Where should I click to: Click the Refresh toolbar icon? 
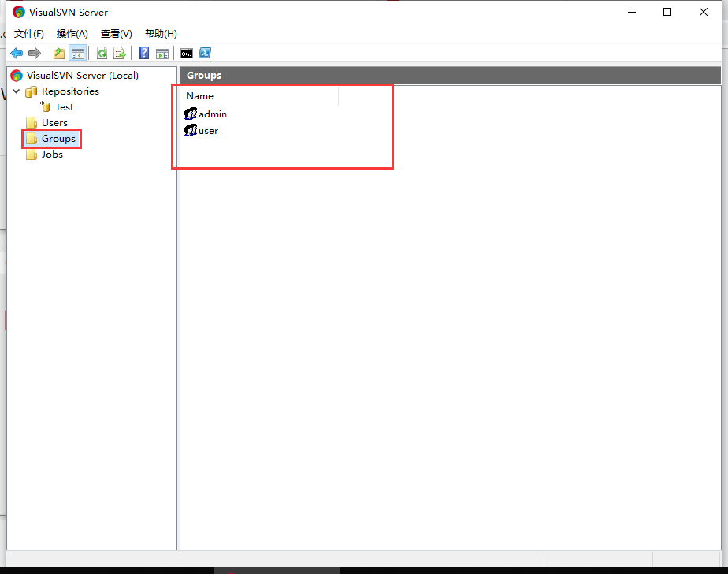point(102,54)
